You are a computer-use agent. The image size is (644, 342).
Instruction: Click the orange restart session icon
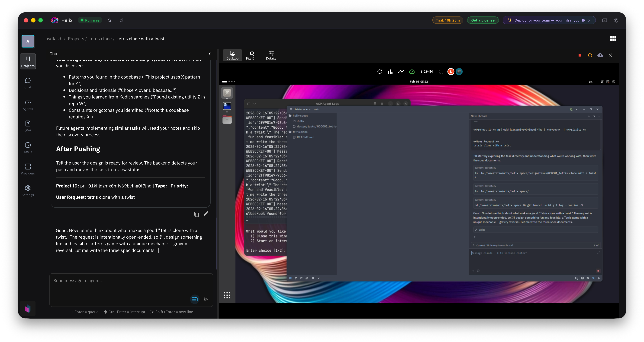590,55
